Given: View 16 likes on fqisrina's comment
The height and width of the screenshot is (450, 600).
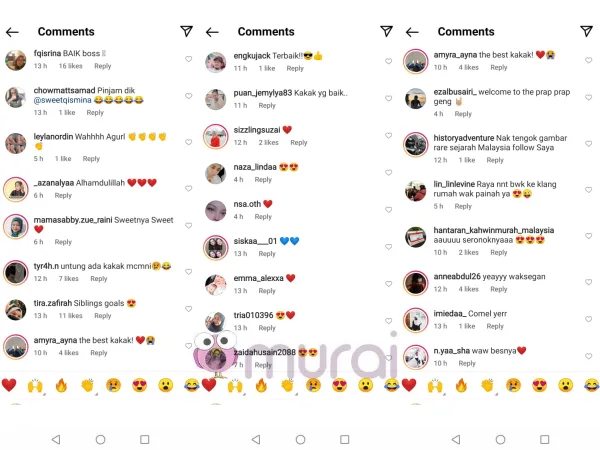Looking at the screenshot, I should pos(70,66).
